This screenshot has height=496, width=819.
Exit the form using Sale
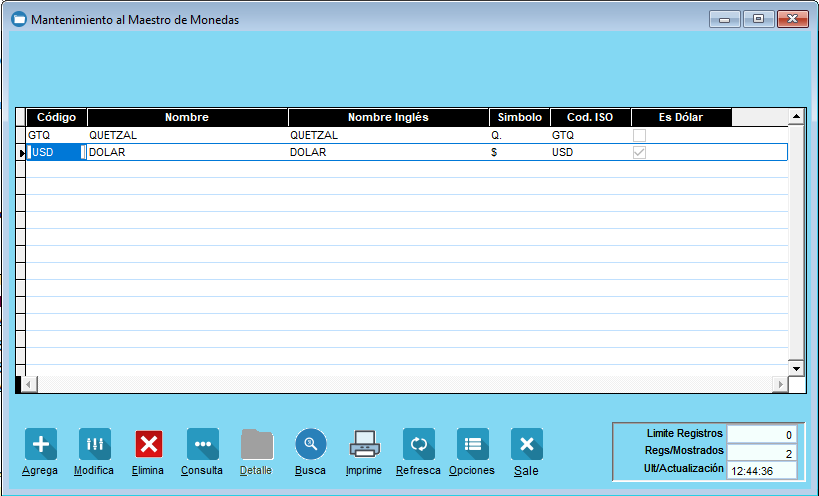coord(526,444)
